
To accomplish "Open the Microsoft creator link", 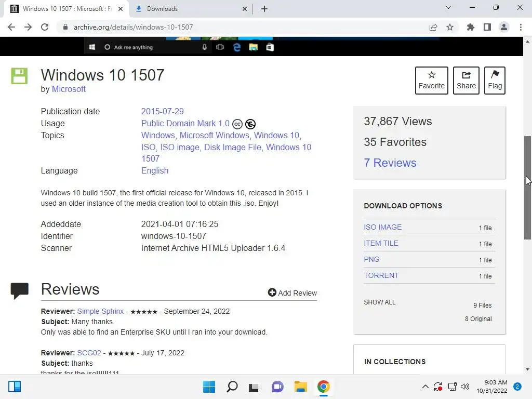I will [69, 89].
